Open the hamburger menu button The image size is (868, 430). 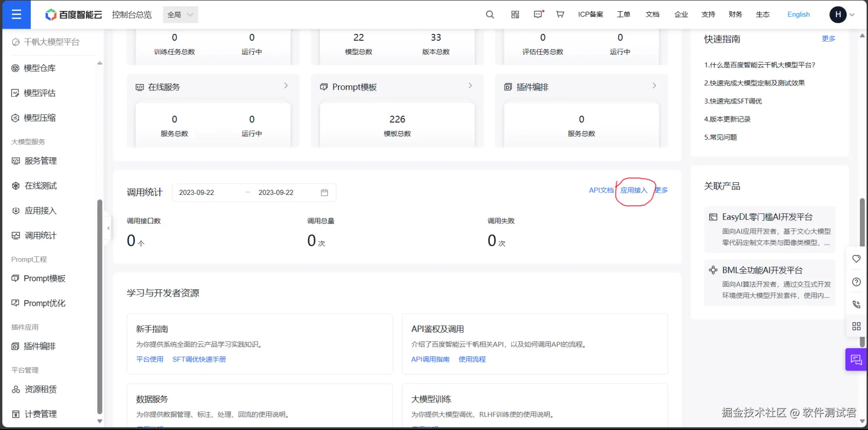tap(16, 15)
